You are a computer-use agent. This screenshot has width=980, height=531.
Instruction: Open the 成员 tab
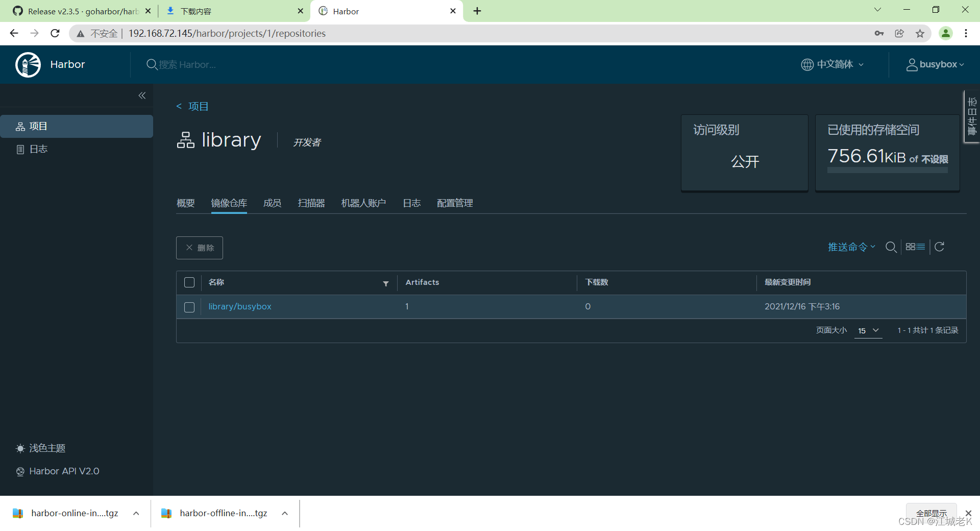click(x=272, y=203)
